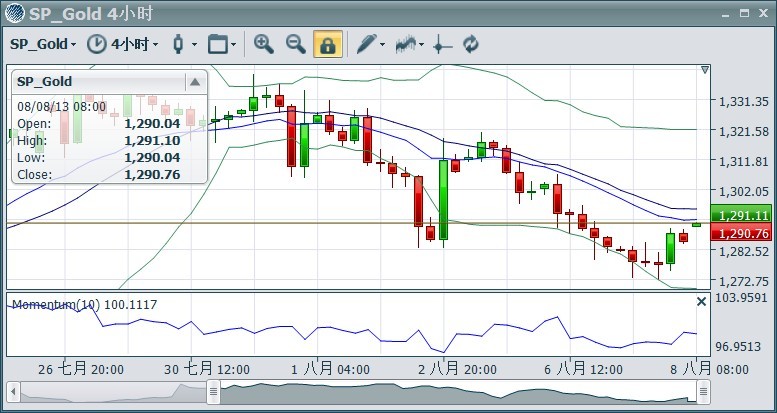
Task: Click the 1 八月 04:00 time label
Action: tap(330, 369)
